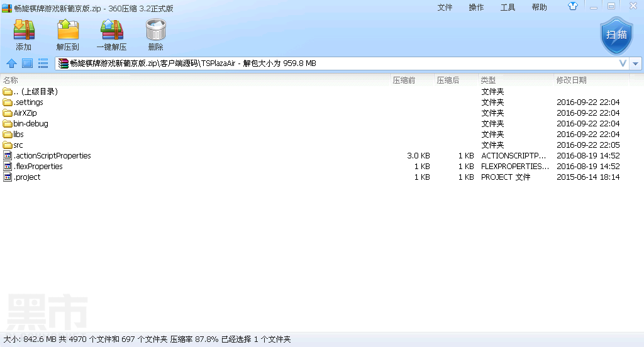Click FLEXPROPERTIES... type cell
The image size is (644, 347).
pos(515,167)
